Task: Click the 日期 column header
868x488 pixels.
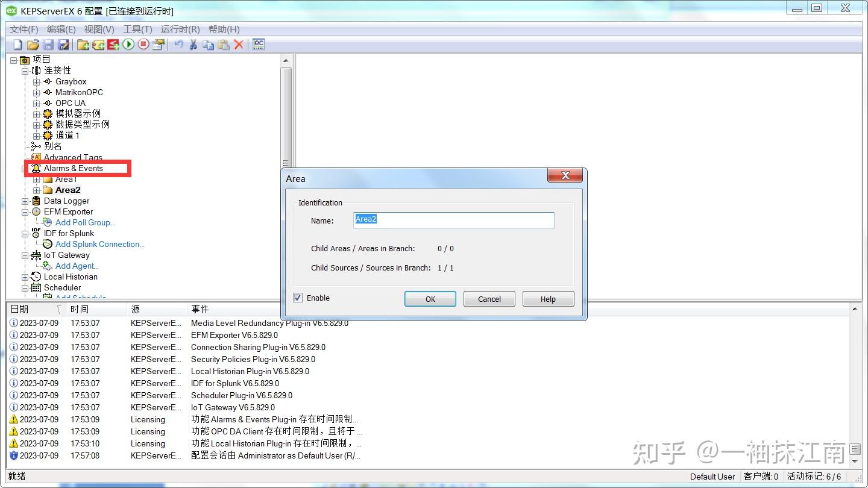Action: tap(36, 309)
